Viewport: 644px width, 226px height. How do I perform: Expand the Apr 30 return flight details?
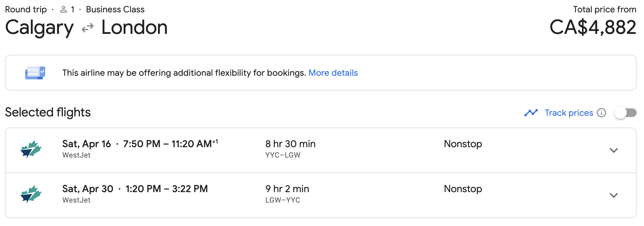pyautogui.click(x=613, y=195)
